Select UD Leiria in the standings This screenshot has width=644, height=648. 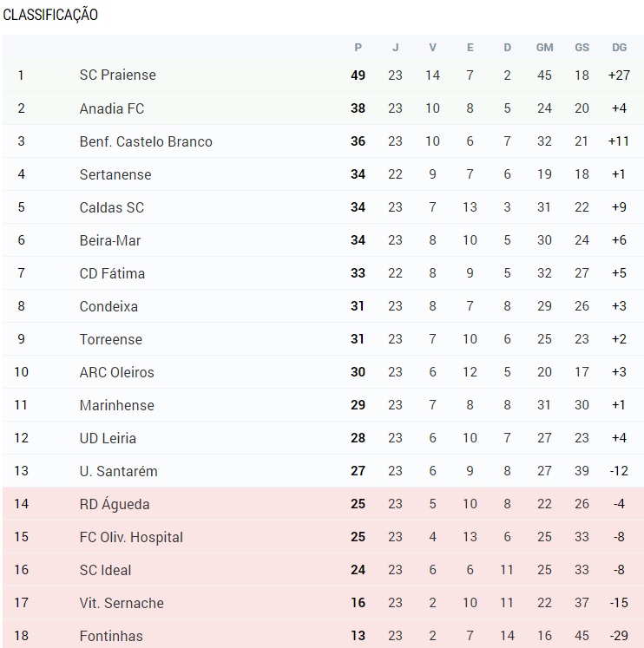108,438
